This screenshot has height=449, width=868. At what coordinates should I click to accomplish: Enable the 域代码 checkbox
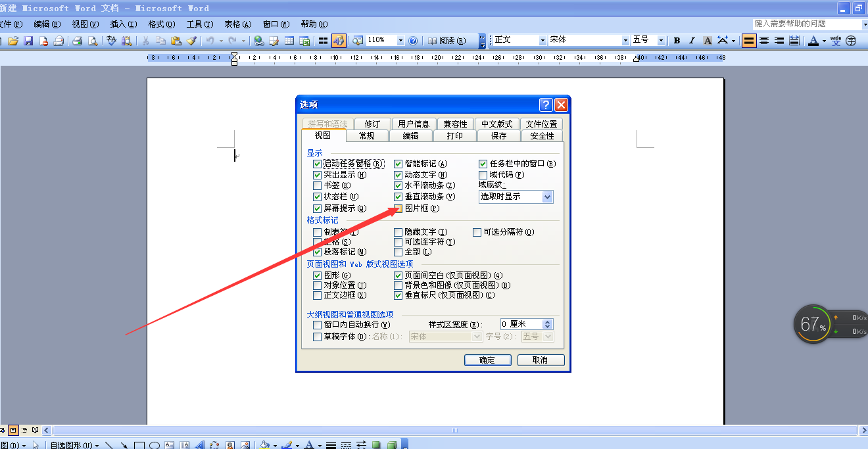click(x=483, y=175)
